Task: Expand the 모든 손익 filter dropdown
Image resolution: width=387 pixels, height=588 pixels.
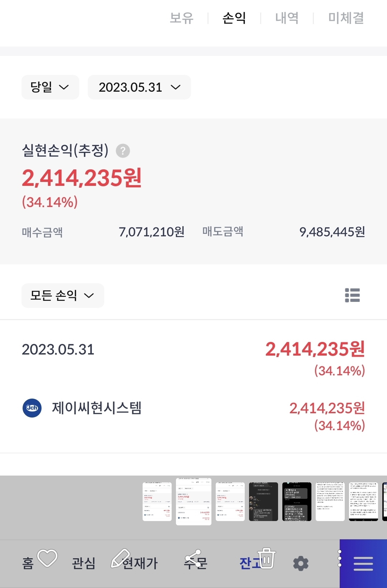Action: point(63,295)
